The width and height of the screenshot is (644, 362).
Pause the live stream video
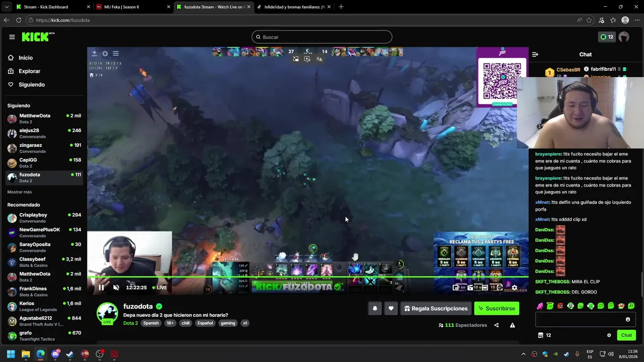[101, 288]
